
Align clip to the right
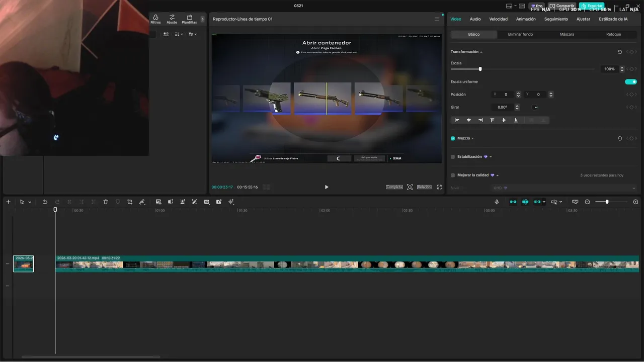click(480, 120)
